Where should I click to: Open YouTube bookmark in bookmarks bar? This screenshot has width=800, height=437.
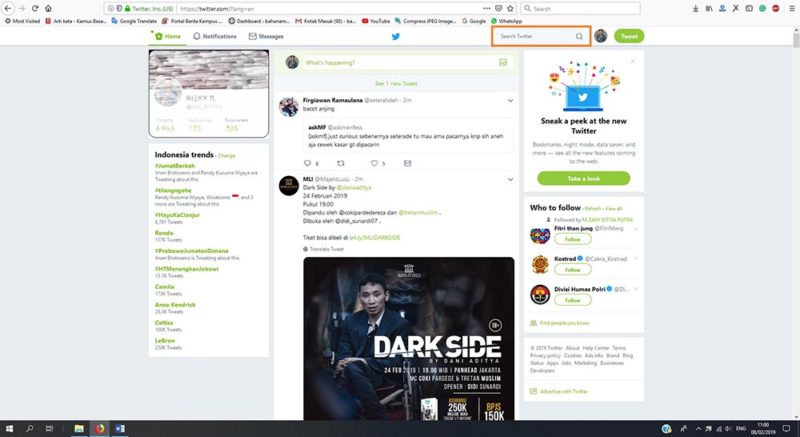tap(376, 21)
